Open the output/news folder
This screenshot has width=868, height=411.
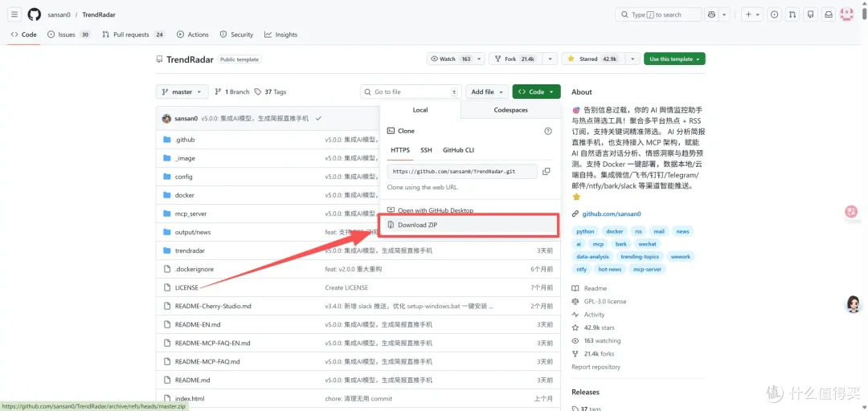coord(193,232)
